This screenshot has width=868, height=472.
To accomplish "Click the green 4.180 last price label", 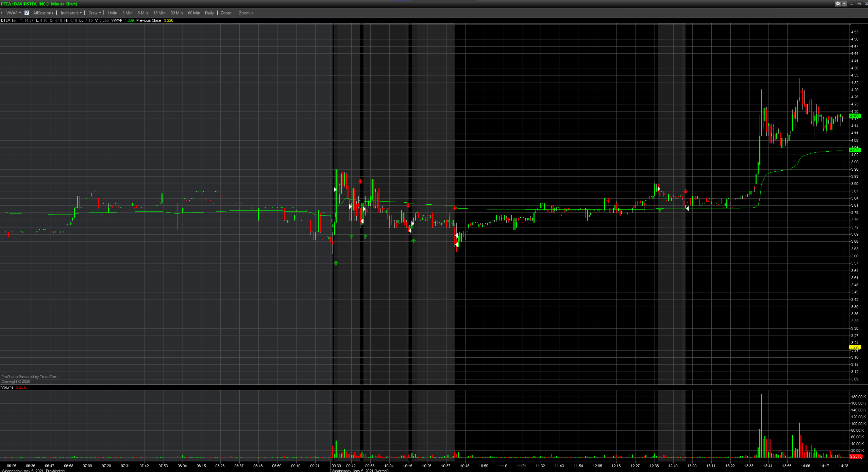I will coord(855,116).
